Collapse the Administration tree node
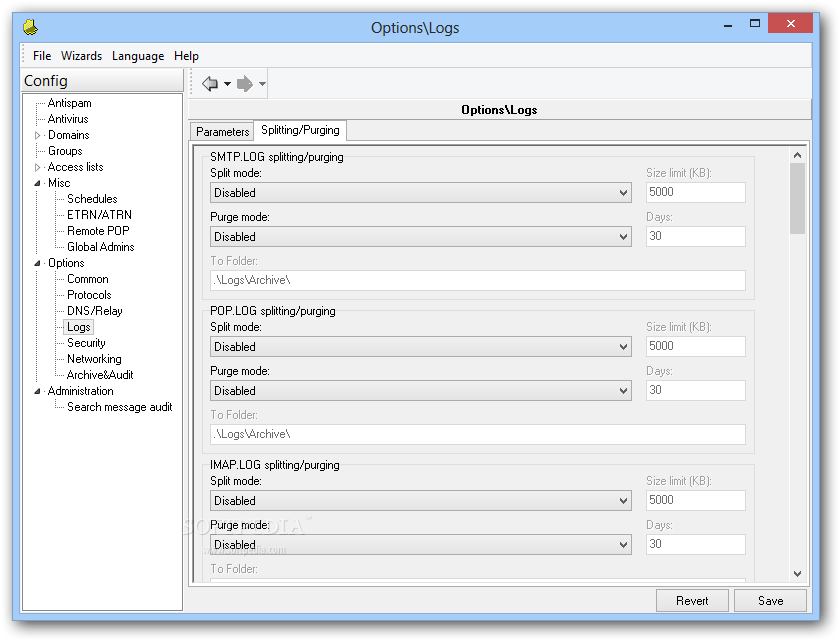This screenshot has width=840, height=641. pyautogui.click(x=38, y=391)
